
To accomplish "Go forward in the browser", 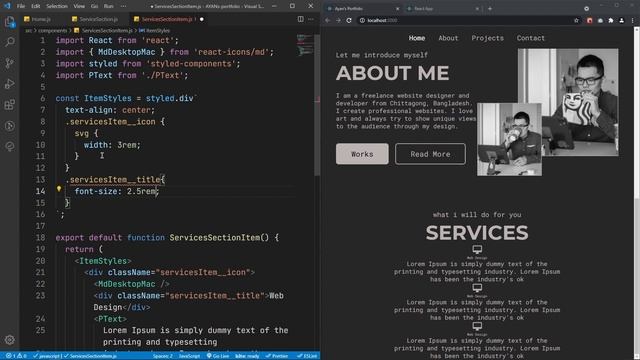I will coord(338,20).
